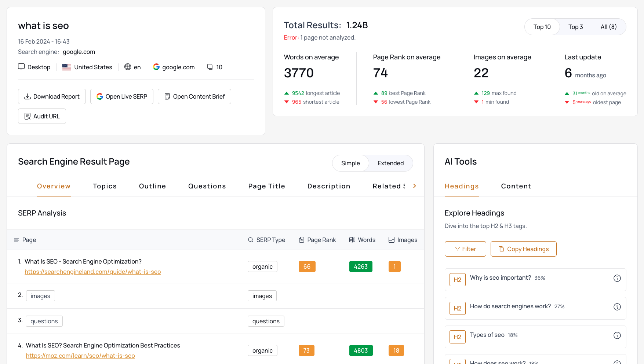Click the organic badge for first result
Viewport: 644px width, 364px height.
tap(262, 266)
